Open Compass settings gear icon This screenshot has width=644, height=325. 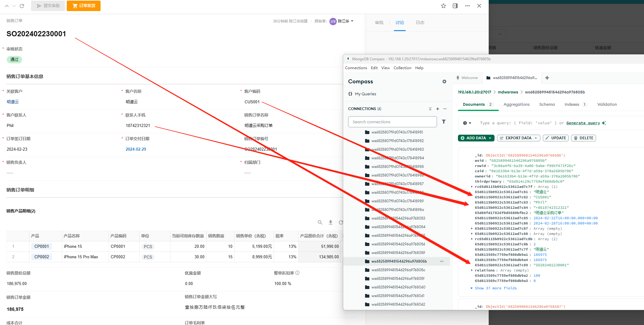click(x=444, y=81)
